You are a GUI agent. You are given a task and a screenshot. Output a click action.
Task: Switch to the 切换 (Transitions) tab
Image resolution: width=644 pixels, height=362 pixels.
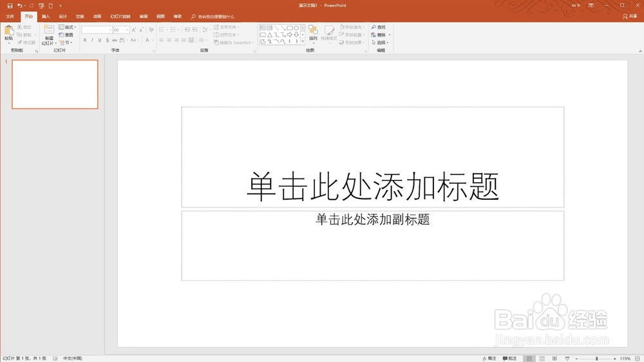(x=80, y=17)
